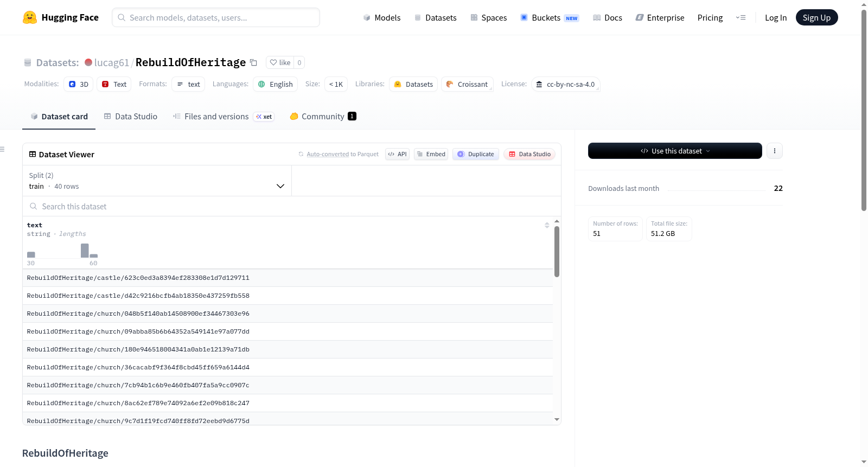Select the Text modality tag
The height and width of the screenshot is (467, 868).
pyautogui.click(x=114, y=84)
